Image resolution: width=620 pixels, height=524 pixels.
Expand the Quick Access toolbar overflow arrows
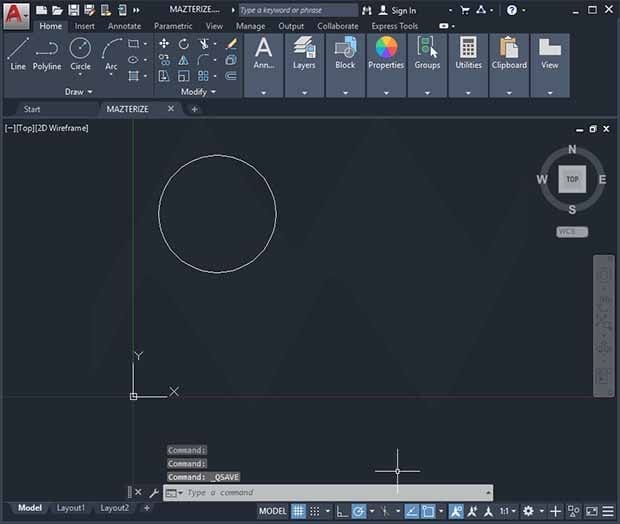tap(136, 10)
